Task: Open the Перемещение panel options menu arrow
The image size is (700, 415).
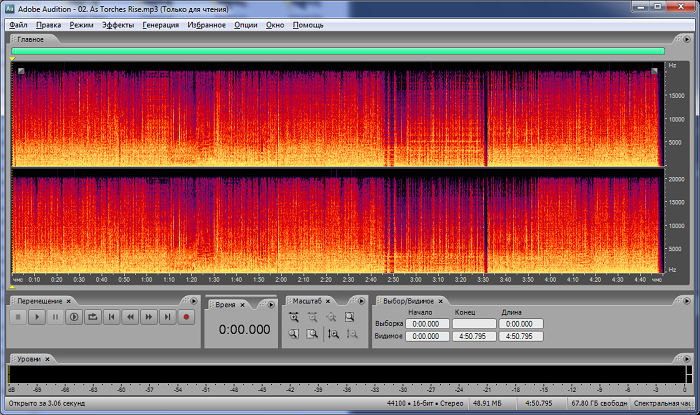Action: pos(194,301)
